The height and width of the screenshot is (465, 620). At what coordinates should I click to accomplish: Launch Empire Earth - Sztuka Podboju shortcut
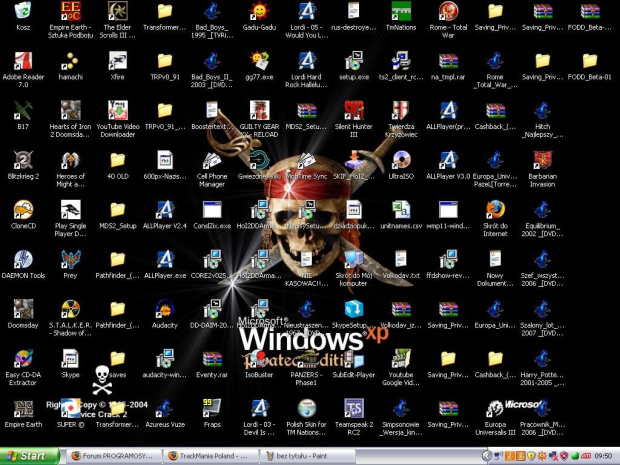[70, 11]
